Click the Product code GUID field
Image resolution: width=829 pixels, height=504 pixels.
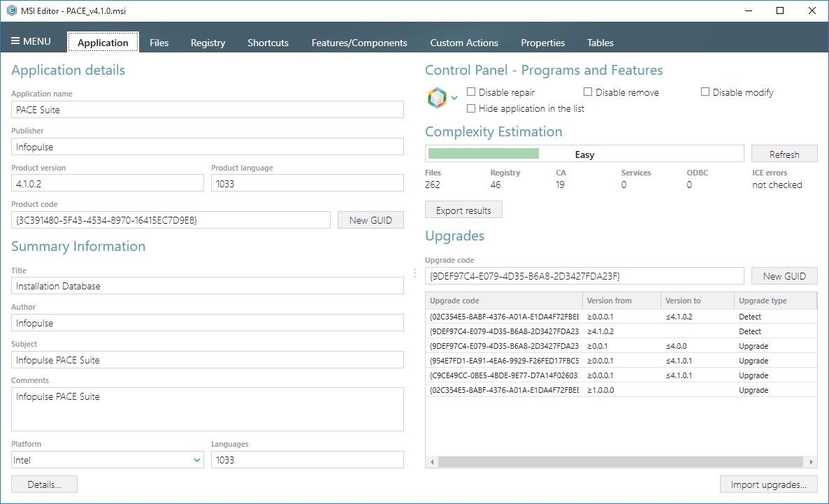(x=171, y=220)
